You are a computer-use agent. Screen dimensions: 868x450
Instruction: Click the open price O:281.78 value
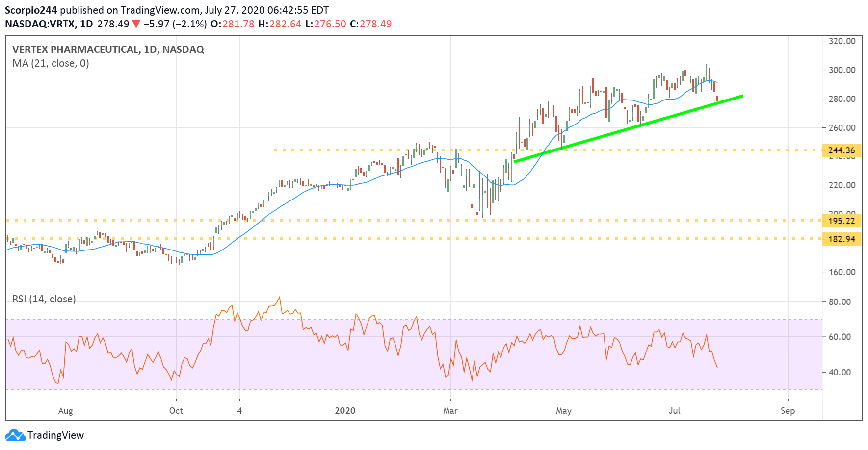233,24
